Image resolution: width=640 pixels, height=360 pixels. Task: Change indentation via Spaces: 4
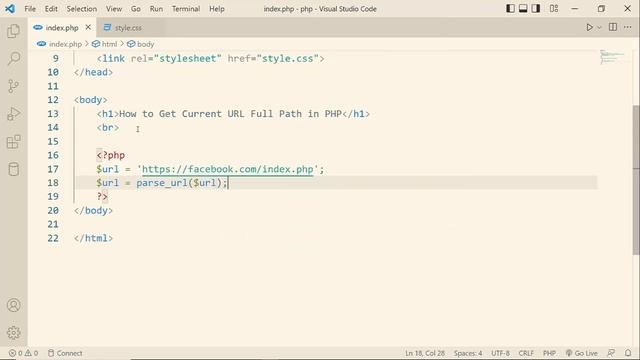click(x=468, y=353)
